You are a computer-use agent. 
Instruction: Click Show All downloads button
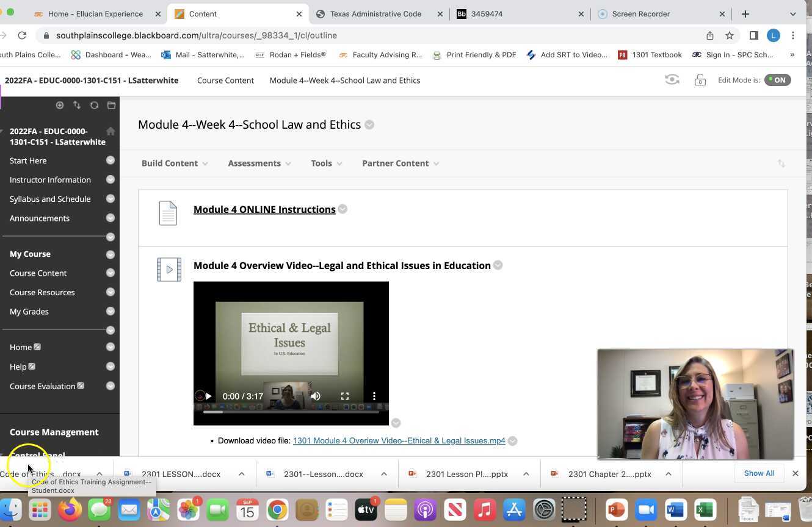759,473
